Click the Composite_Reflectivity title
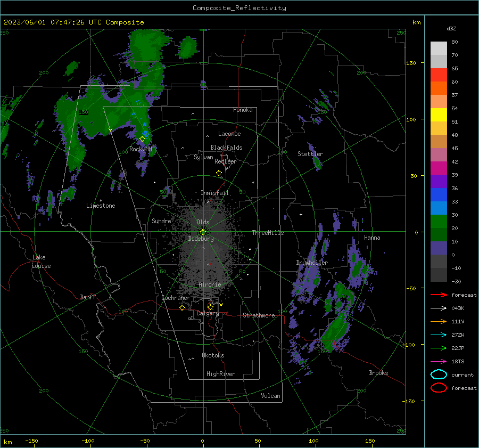479x448 pixels. coord(239,8)
